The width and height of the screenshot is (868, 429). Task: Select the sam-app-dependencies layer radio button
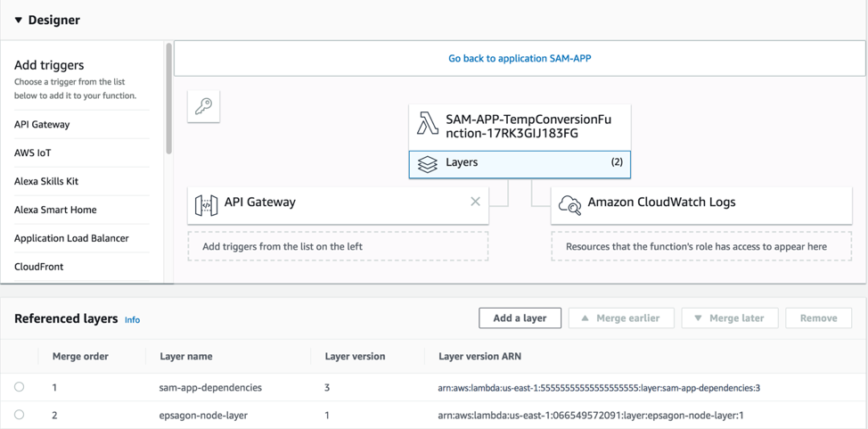click(x=20, y=387)
